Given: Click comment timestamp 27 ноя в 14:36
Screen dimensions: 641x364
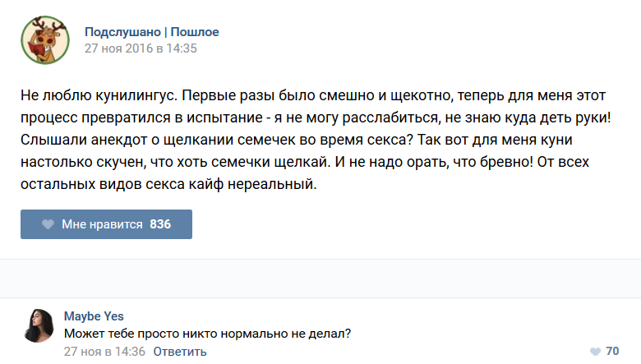Looking at the screenshot, I should coord(104,352).
